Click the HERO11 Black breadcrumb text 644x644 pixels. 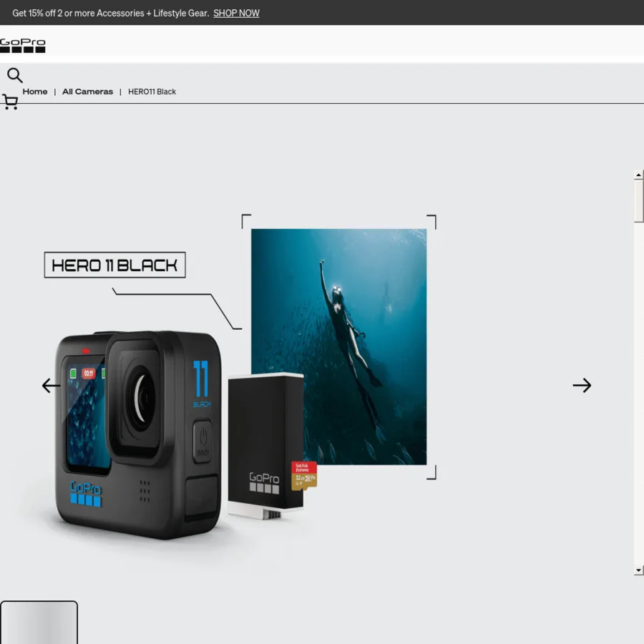[x=152, y=92]
